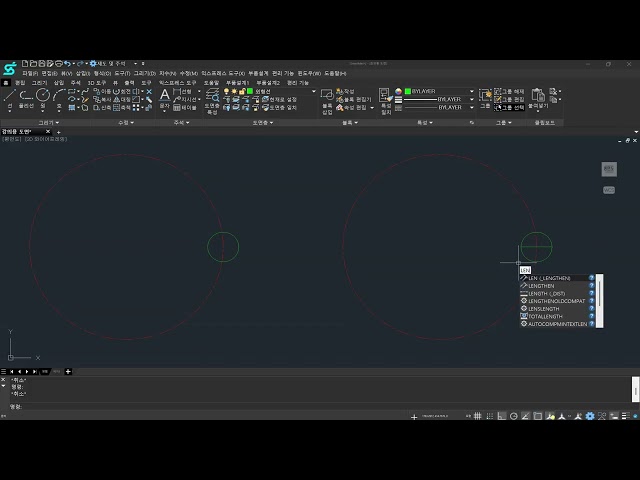Click the Undo arrow icon
This screenshot has height=480, width=640.
coord(67,63)
